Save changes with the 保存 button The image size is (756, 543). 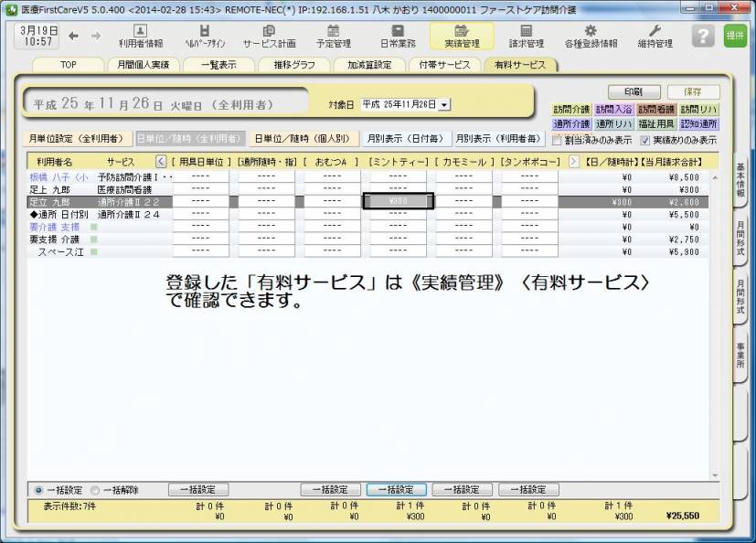691,91
